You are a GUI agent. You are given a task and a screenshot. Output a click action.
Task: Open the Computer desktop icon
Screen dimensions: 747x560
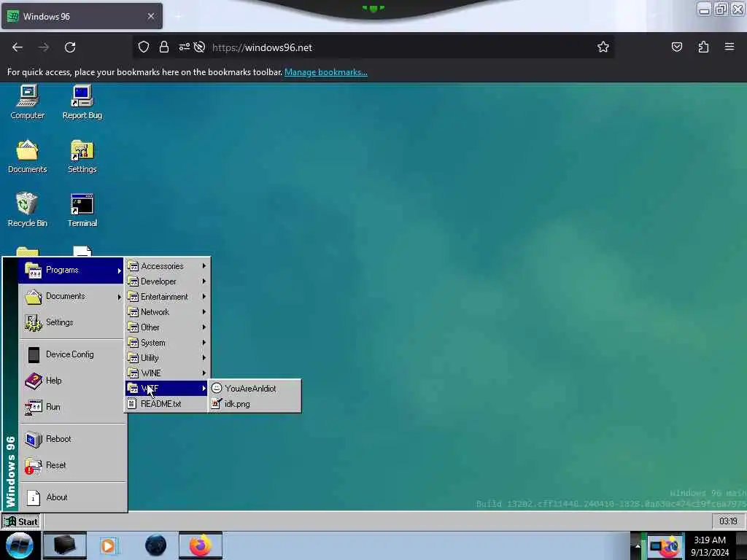tap(27, 101)
